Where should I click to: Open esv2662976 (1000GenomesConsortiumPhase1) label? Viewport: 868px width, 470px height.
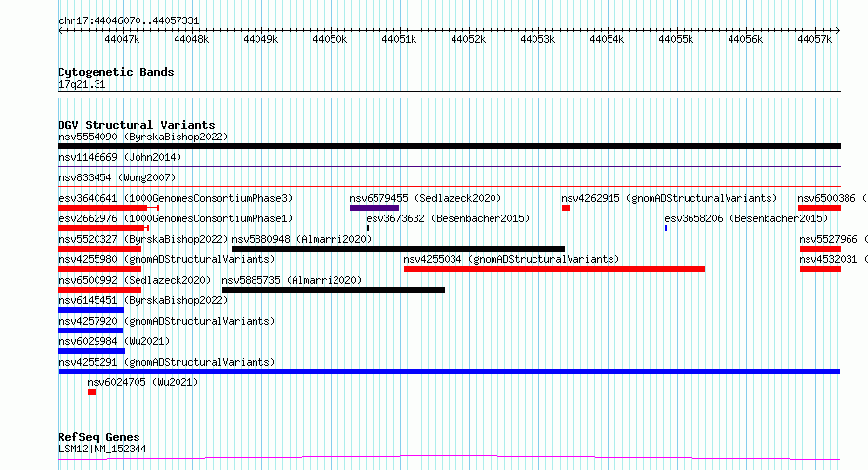click(176, 218)
